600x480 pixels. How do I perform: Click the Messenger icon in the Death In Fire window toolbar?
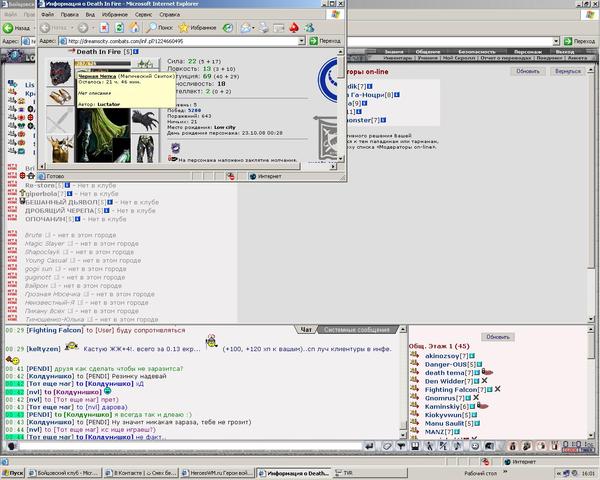pos(309,28)
